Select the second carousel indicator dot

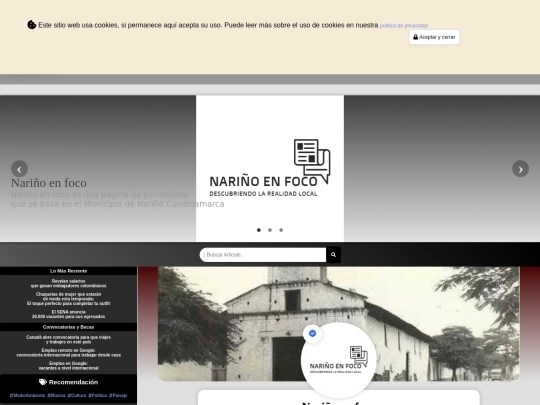[270, 230]
